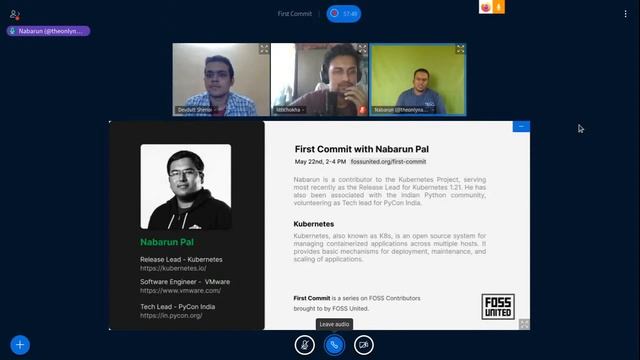Image resolution: width=640 pixels, height=360 pixels.
Task: Fullscreen Devdutt Shenoi's webcam
Action: coord(264,49)
